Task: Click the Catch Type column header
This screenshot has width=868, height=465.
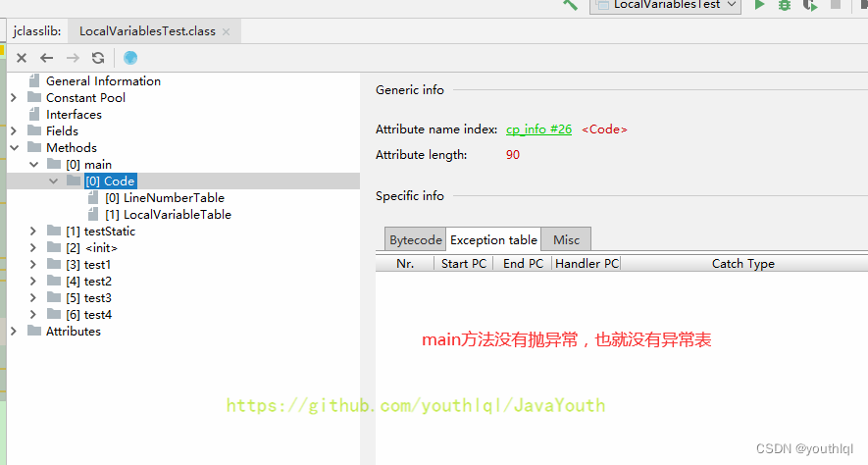Action: point(742,264)
